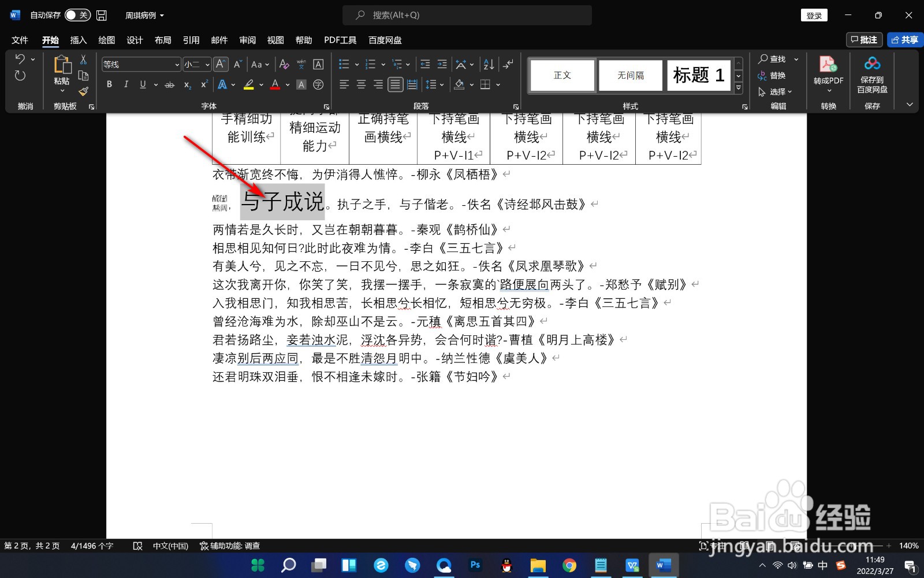Insert bulleted list
This screenshot has height=578, width=924.
click(x=344, y=64)
